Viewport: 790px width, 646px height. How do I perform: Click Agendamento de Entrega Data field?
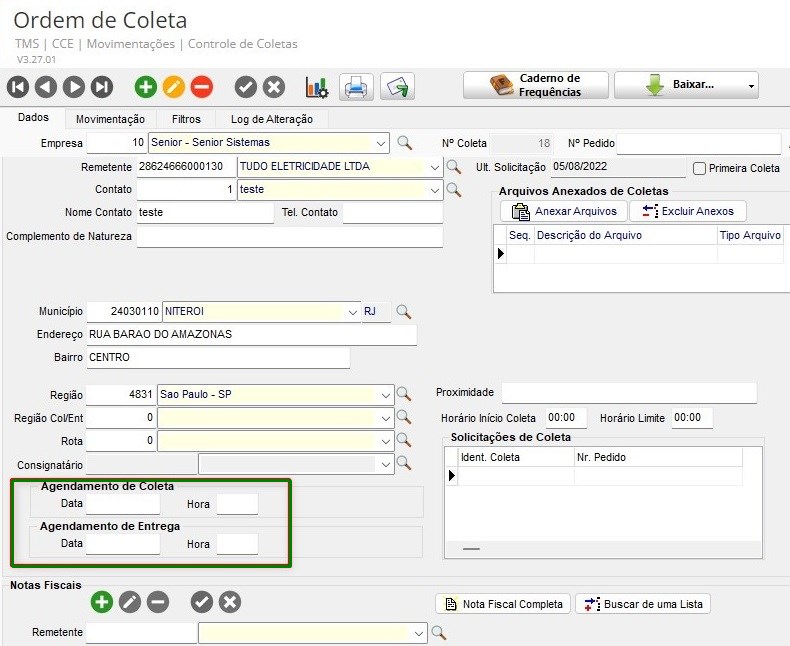tap(123, 544)
